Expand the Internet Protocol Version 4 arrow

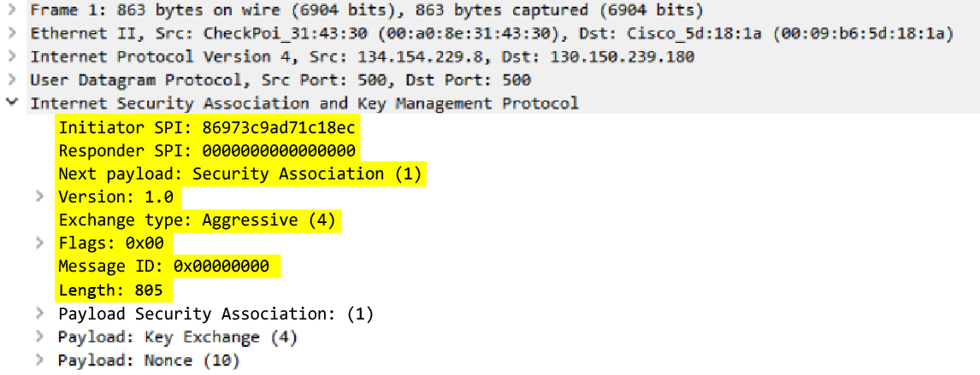point(11,57)
